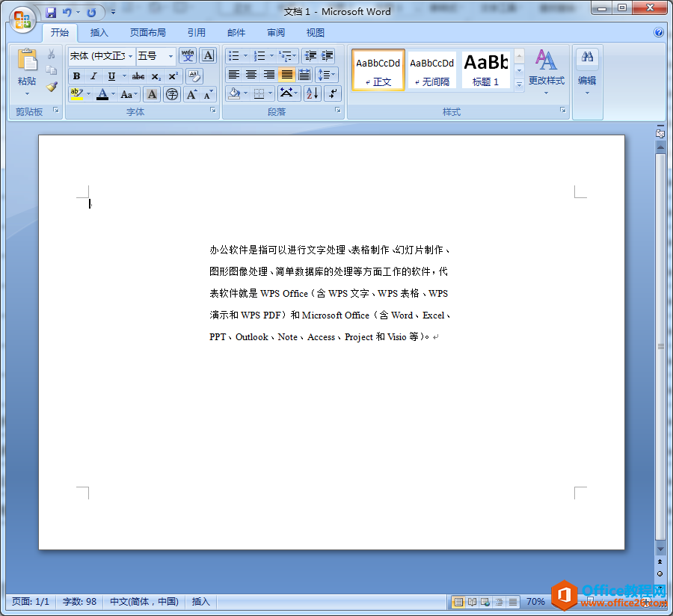Align text left
The height and width of the screenshot is (616, 673).
[x=233, y=75]
